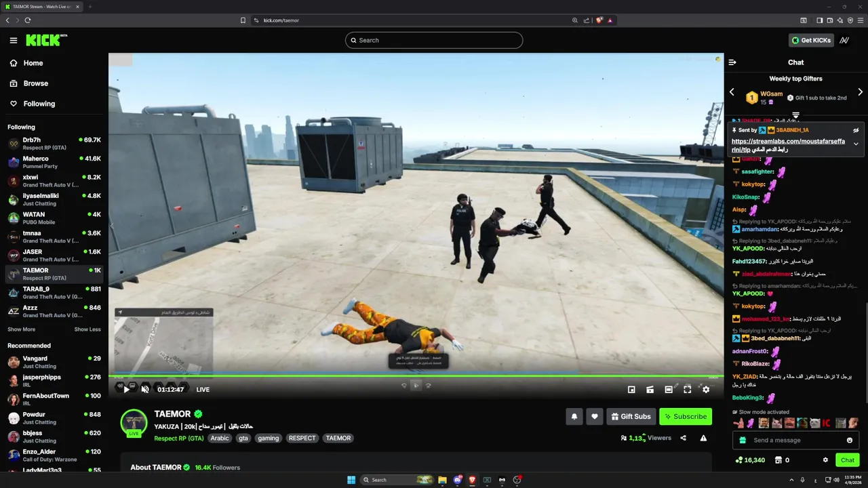This screenshot has width=868, height=488.
Task: Expand the pinned message chevron
Action: 856,144
